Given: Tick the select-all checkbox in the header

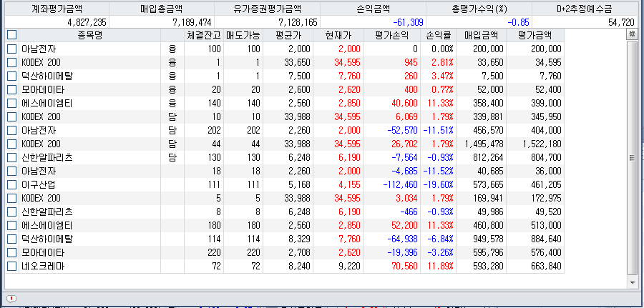Looking at the screenshot, I should [11, 35].
